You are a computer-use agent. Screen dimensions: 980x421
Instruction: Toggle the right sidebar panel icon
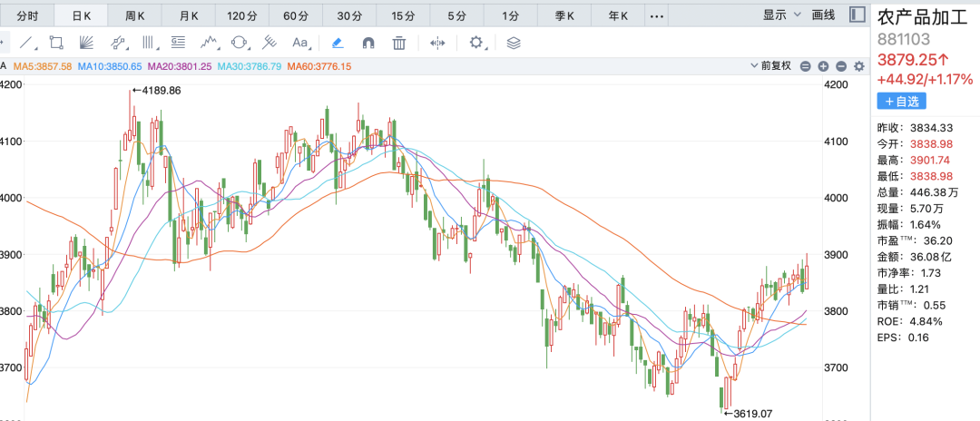[x=857, y=15]
